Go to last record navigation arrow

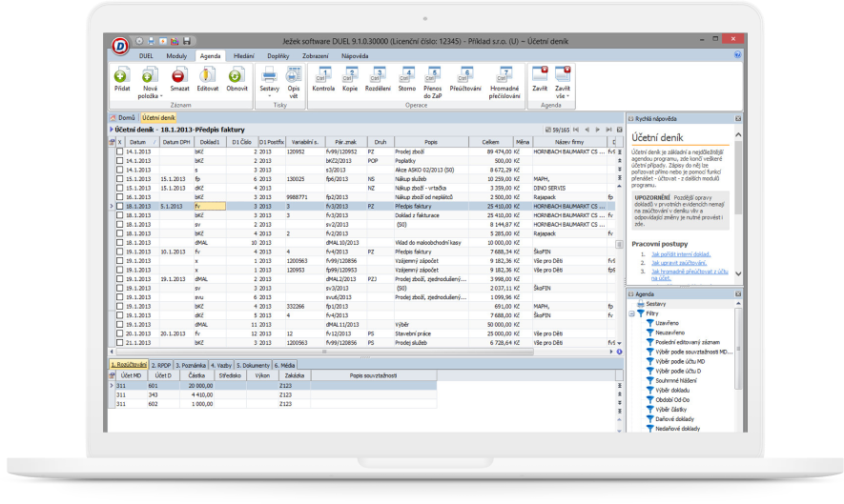pos(608,130)
